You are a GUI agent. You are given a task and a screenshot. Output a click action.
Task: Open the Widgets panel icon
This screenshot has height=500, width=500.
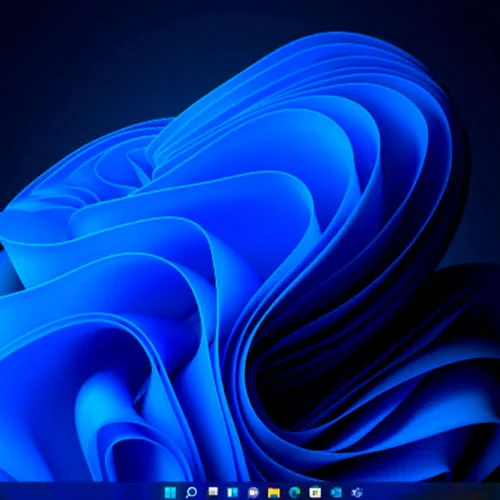pyautogui.click(x=233, y=492)
